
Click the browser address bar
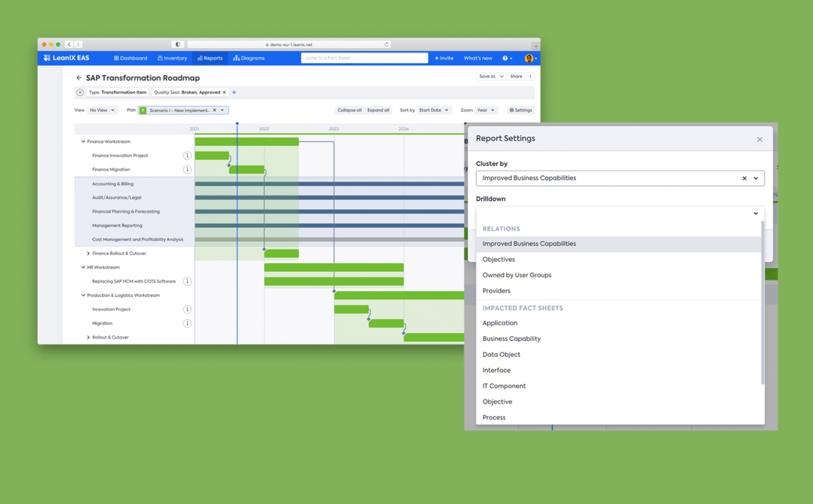coord(289,45)
